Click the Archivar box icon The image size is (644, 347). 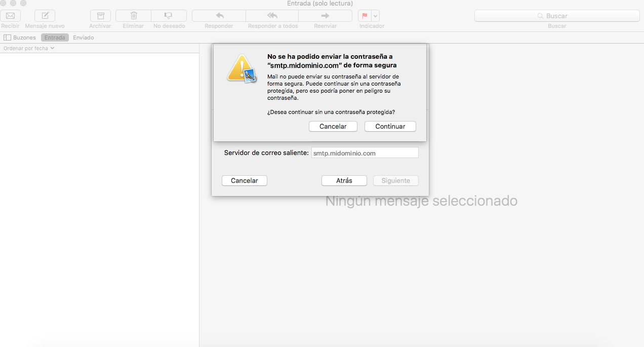point(100,16)
